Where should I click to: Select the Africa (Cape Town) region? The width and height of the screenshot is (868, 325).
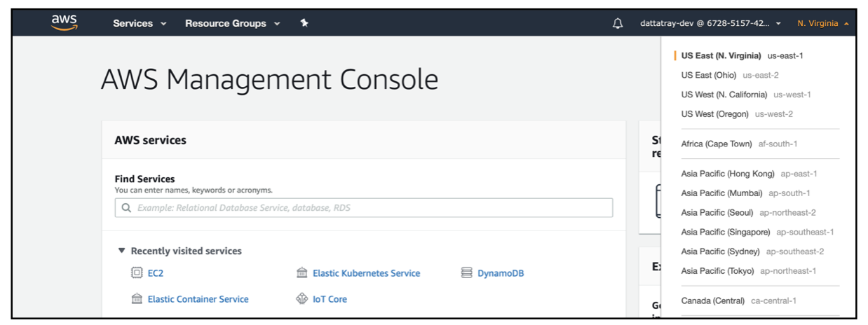739,144
